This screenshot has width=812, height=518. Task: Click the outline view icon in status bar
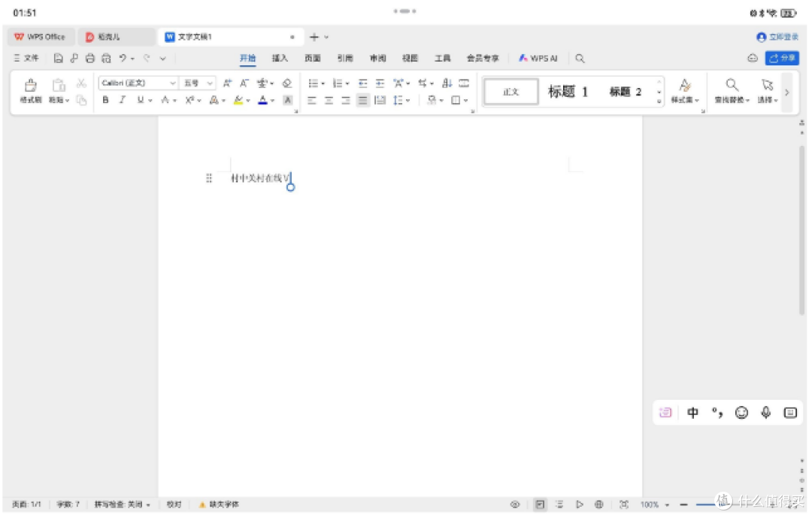[559, 504]
